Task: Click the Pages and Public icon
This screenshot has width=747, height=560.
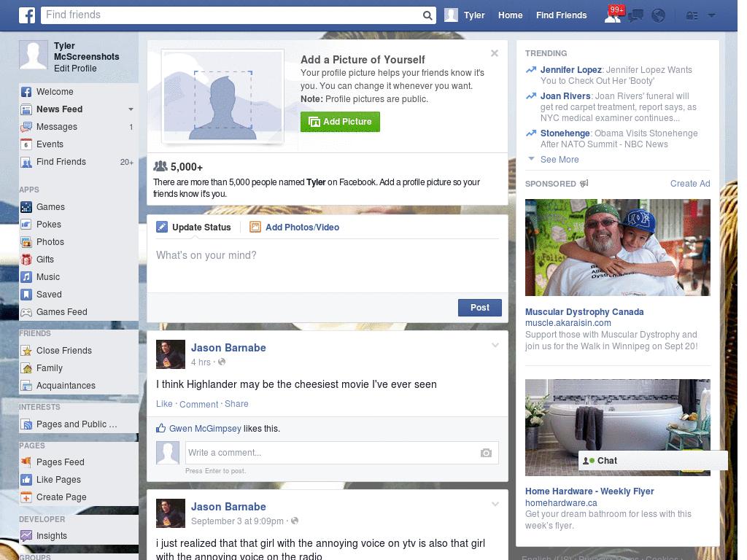Action: 26,424
